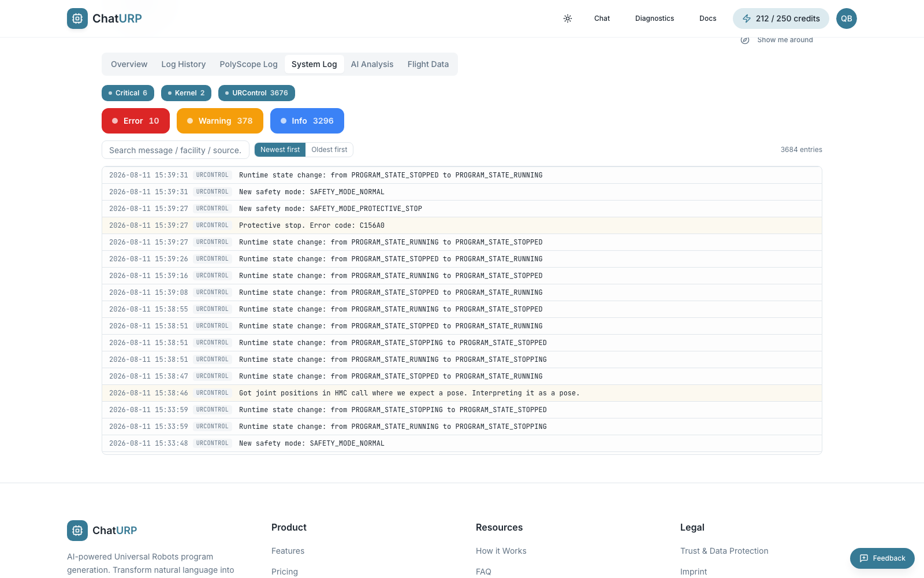Open Diagnostics in the top navigation
The height and width of the screenshot is (578, 924).
click(654, 18)
